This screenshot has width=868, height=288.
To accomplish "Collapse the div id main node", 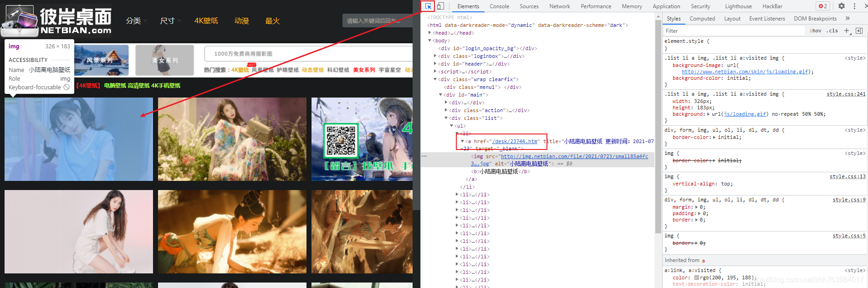I will 440,95.
